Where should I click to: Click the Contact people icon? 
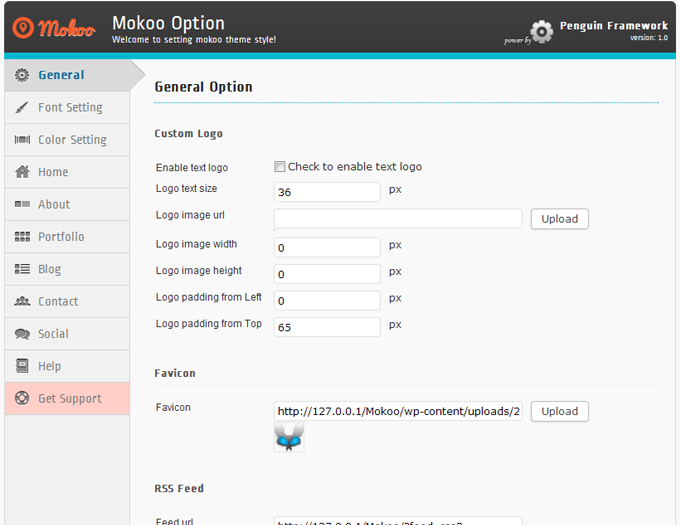[x=22, y=301]
